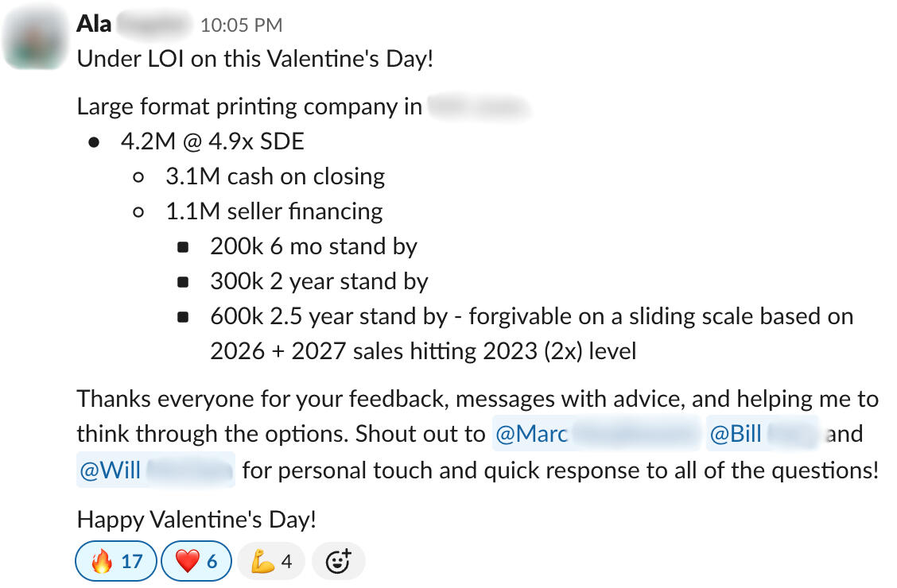Viewport: 897px width, 588px height.
Task: Open the add reaction emoji picker
Action: point(338,562)
